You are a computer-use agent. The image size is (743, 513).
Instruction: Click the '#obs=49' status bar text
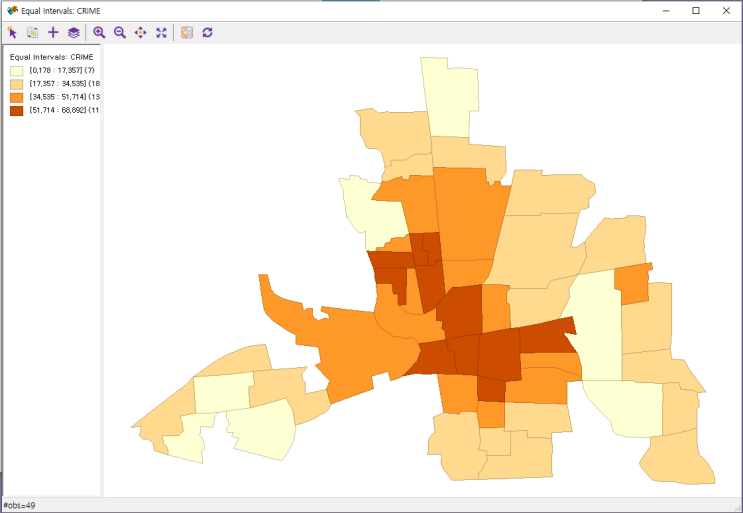click(19, 505)
